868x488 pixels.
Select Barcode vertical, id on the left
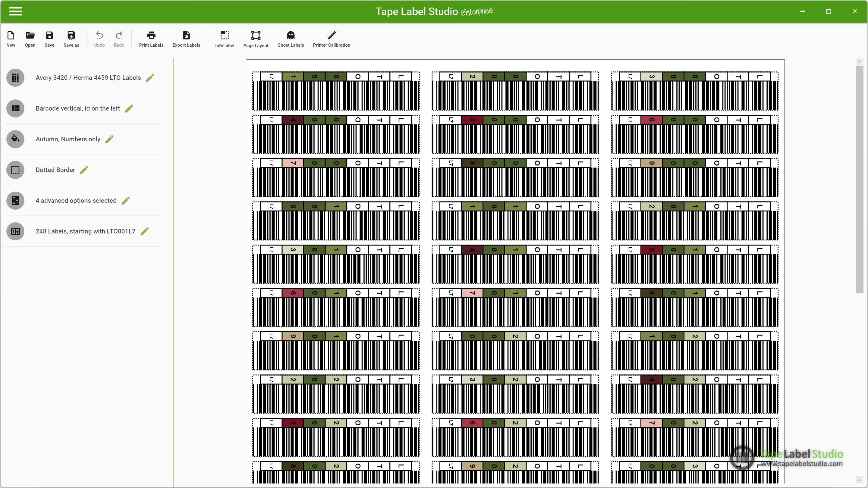78,108
